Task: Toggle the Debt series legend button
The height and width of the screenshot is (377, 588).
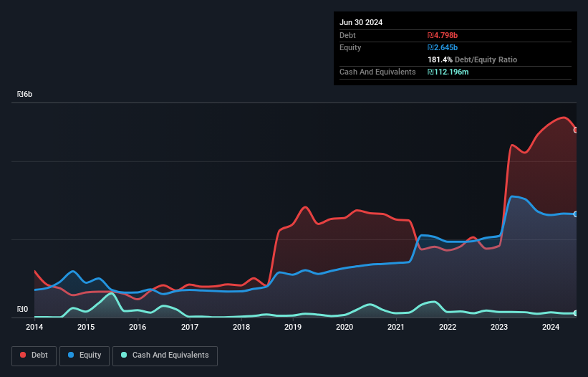Action: click(x=34, y=355)
